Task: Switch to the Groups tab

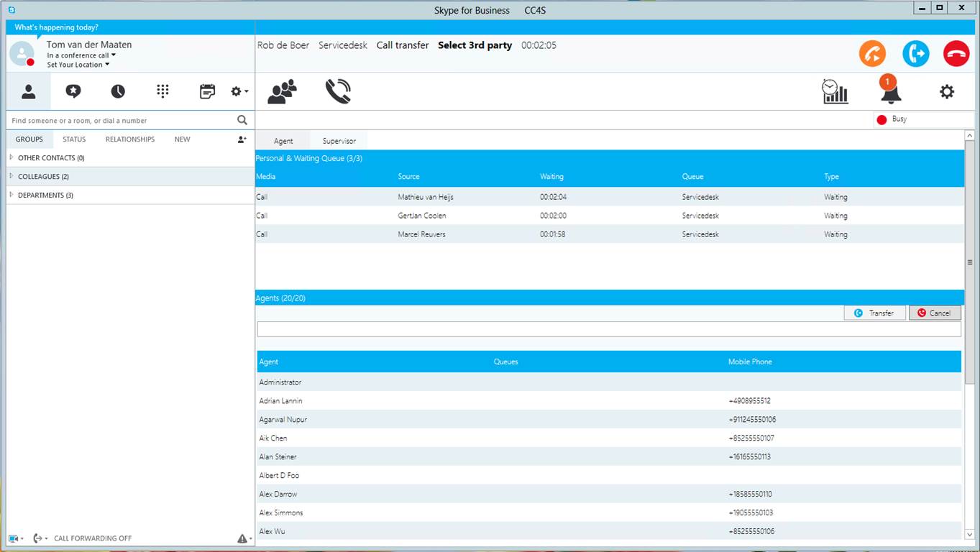Action: tap(29, 139)
